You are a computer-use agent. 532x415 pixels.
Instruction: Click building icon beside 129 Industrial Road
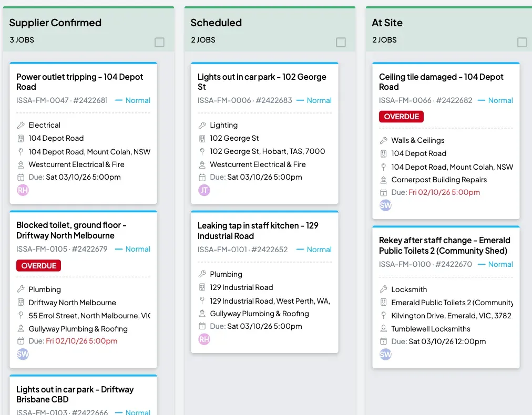coord(202,287)
